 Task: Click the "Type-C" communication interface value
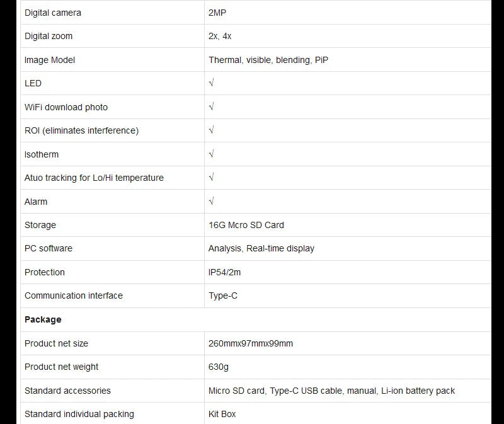(x=223, y=295)
